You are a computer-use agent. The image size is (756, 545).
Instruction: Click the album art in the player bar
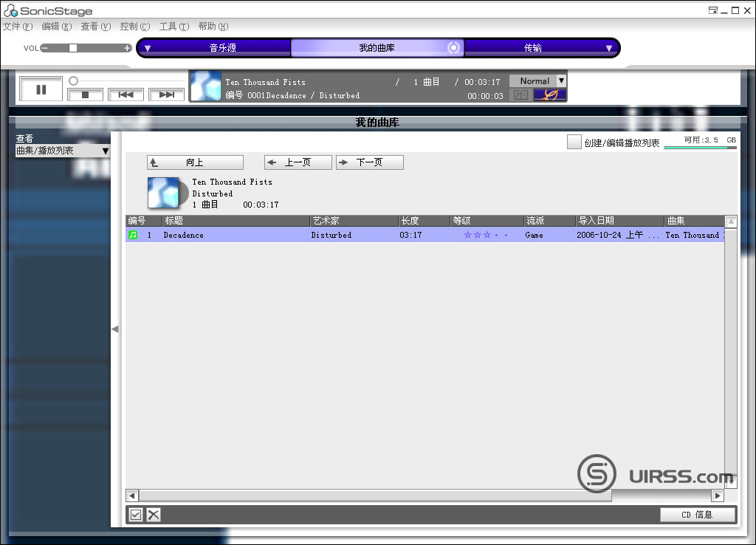click(x=206, y=86)
